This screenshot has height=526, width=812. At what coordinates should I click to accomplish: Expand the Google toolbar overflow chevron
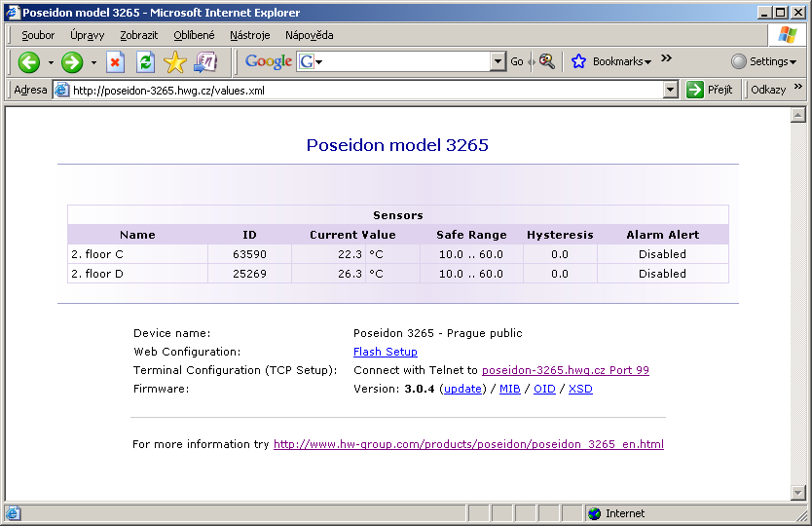[666, 58]
